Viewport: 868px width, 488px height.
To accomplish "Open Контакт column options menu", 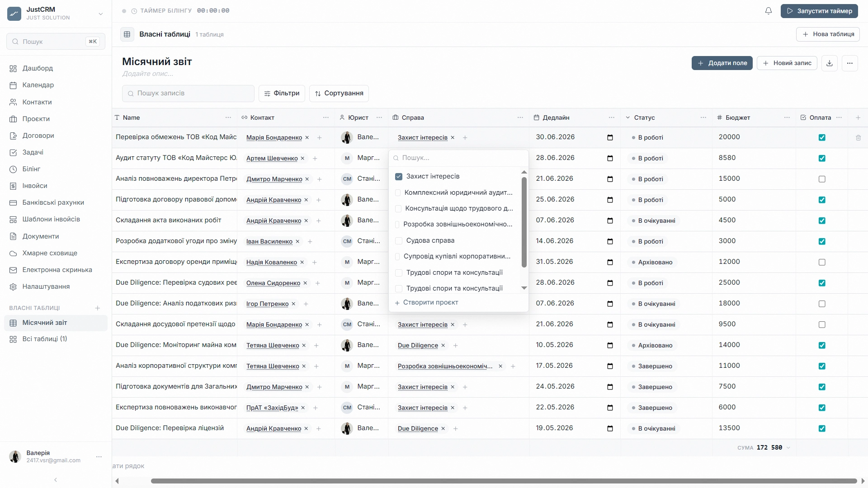I will tap(326, 117).
